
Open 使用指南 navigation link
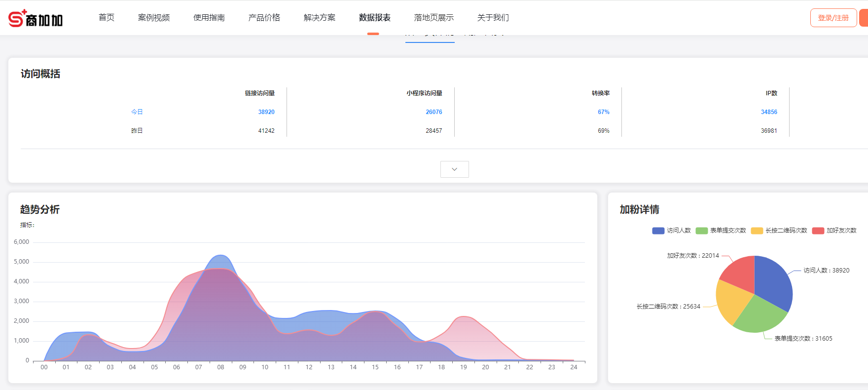pyautogui.click(x=209, y=18)
